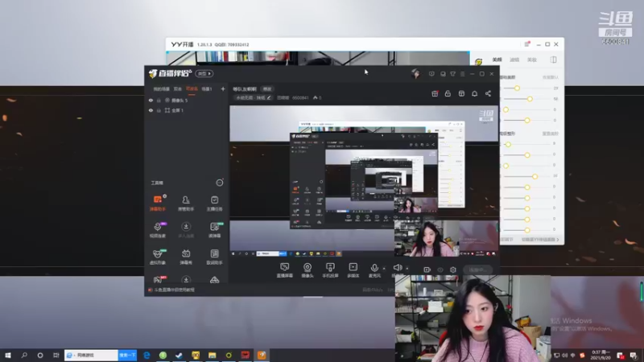Screen dimensions: 644x362
Task: Switch to the 我的场景 scene tab
Action: (x=162, y=88)
